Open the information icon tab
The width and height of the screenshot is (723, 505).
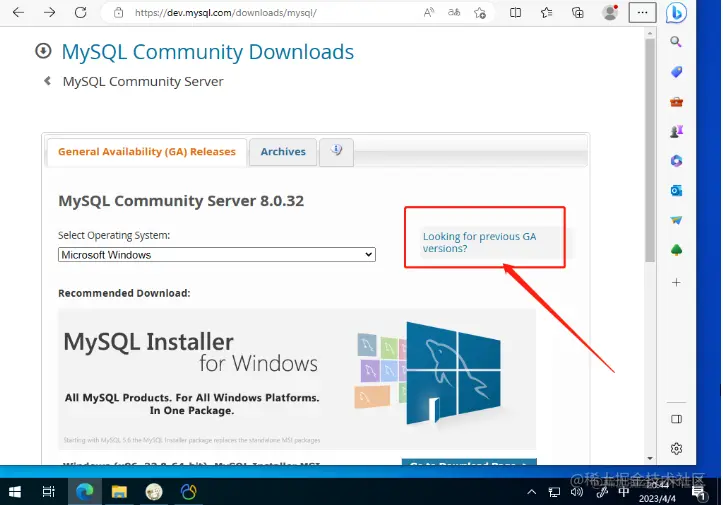pyautogui.click(x=337, y=151)
